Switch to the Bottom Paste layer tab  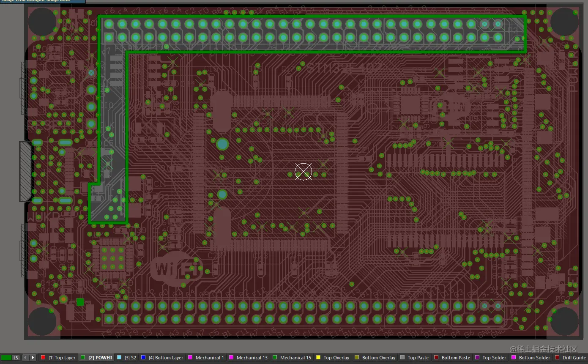(x=452, y=358)
